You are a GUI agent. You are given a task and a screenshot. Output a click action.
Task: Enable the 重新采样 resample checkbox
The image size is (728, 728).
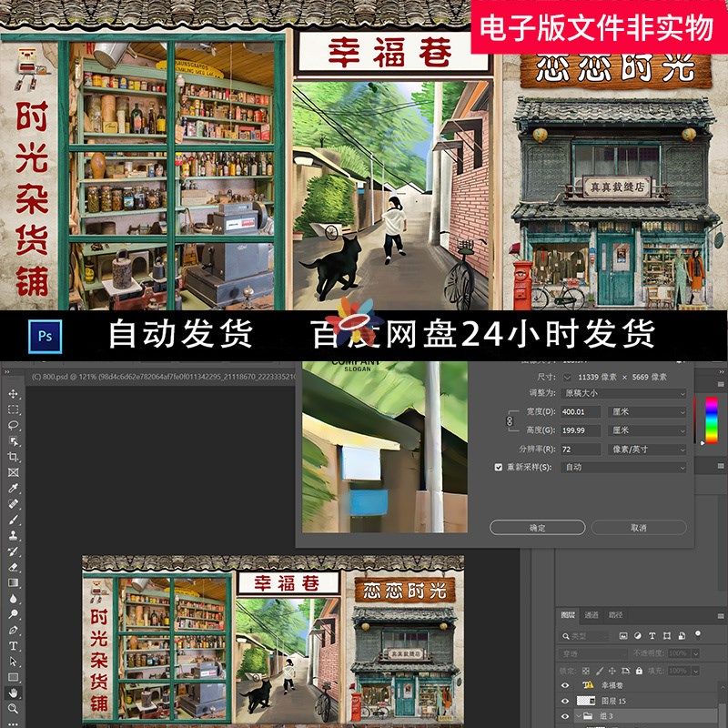click(x=497, y=468)
